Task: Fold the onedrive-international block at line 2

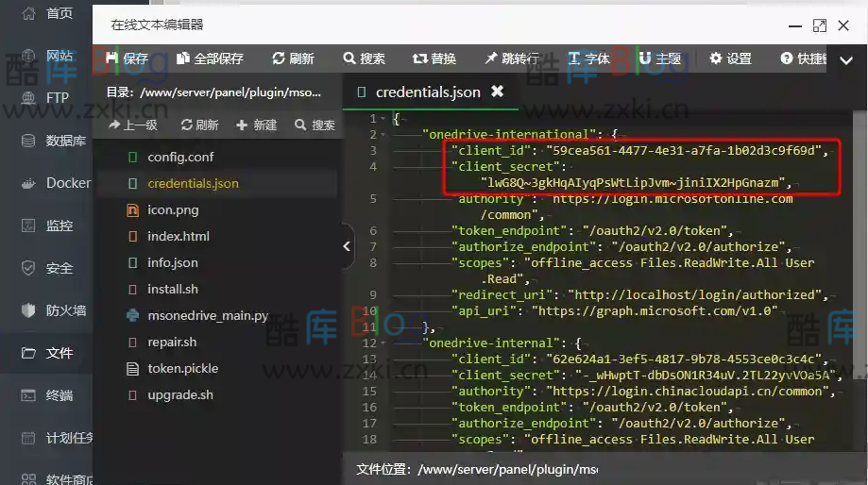Action: point(383,135)
